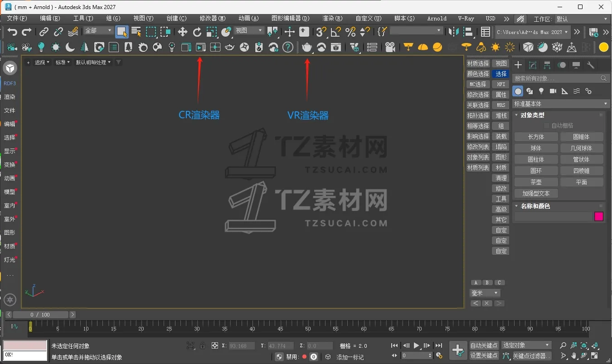
Task: Click the question mark help icon
Action: pos(288,47)
